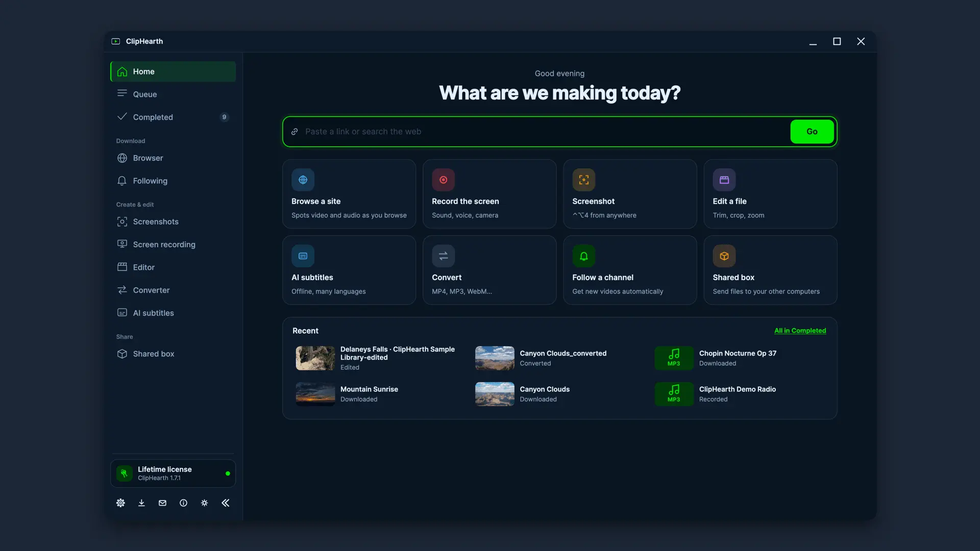The image size is (980, 551).
Task: Click the link icon in search bar
Action: 295,132
